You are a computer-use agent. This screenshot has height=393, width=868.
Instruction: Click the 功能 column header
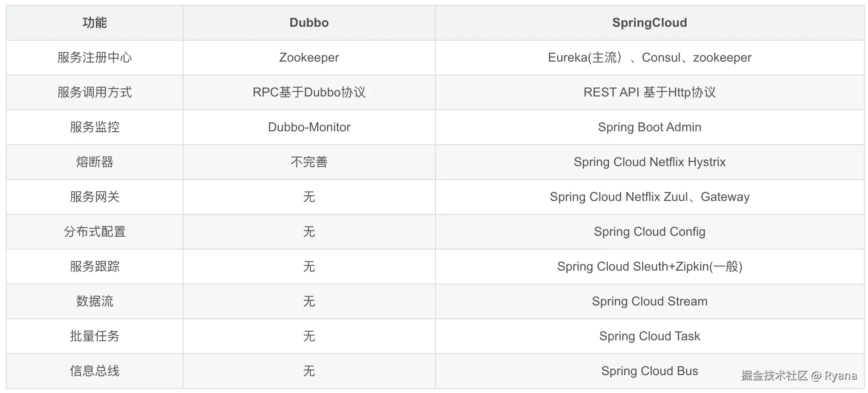[x=95, y=23]
